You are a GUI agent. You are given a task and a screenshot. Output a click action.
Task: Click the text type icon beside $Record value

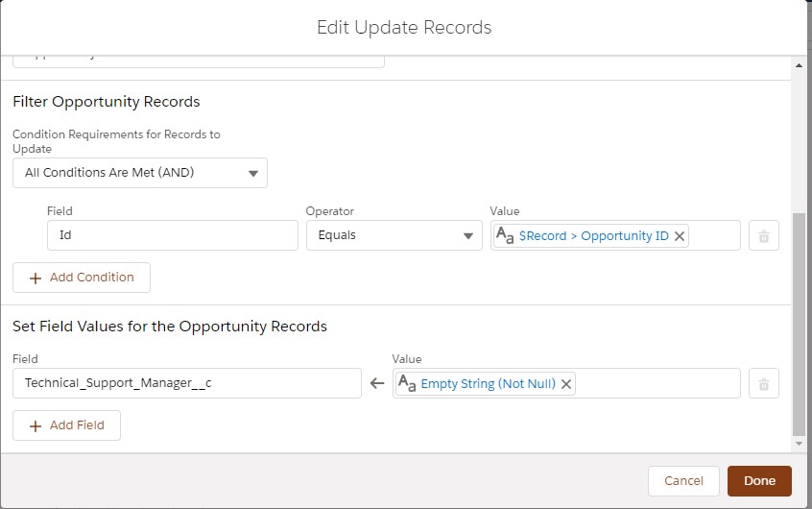[505, 236]
